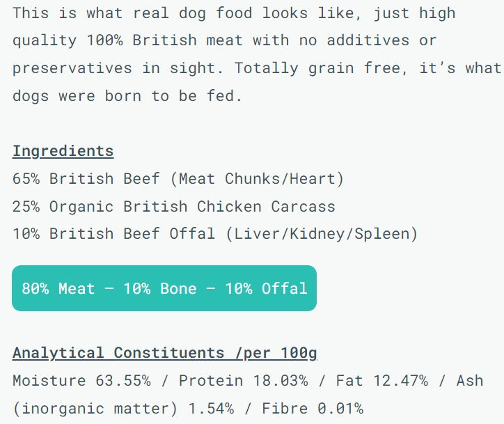Image resolution: width=504 pixels, height=424 pixels.
Task: Click the underlined Ingredients heading
Action: point(63,151)
